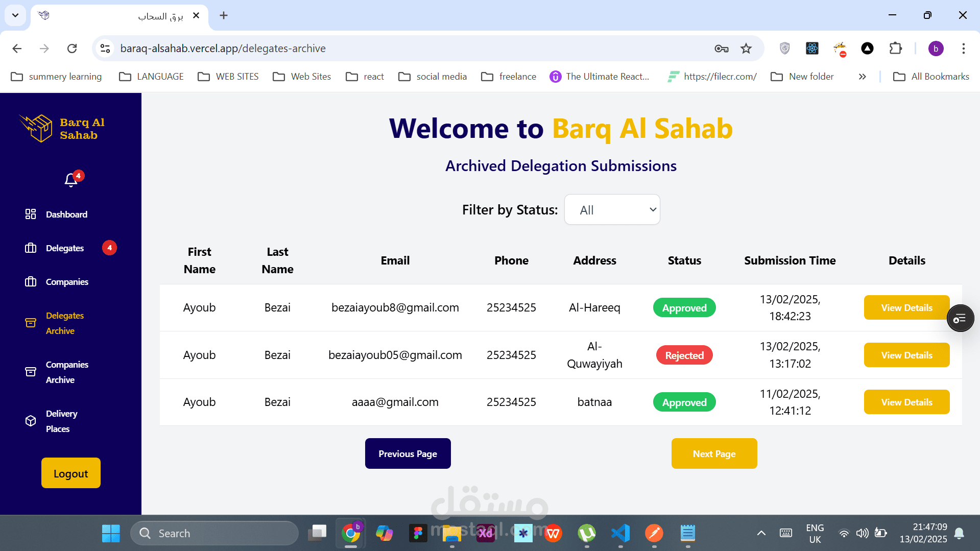Click the Windows taskbar Search box

click(x=214, y=533)
